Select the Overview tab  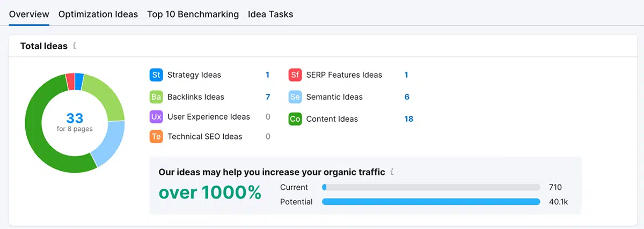tap(29, 14)
